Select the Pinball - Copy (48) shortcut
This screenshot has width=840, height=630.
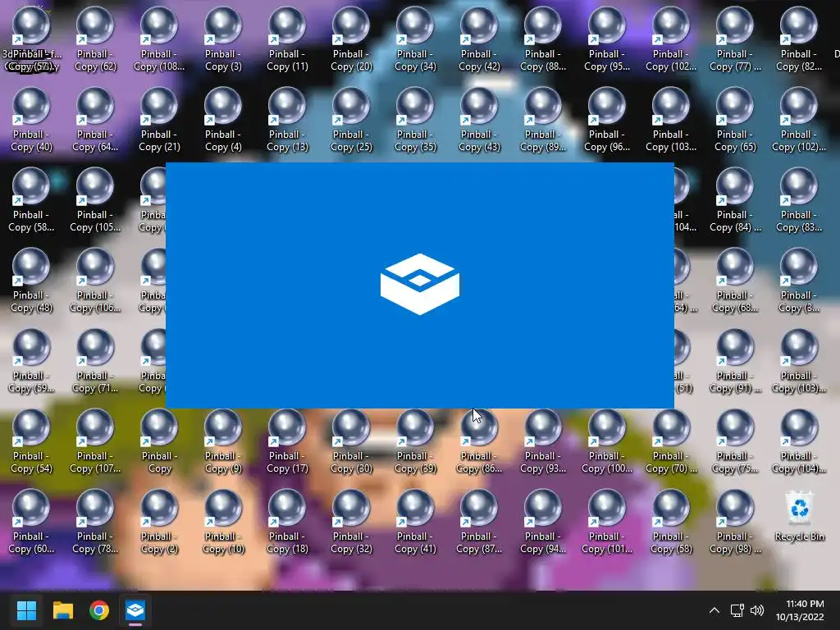[31, 281]
